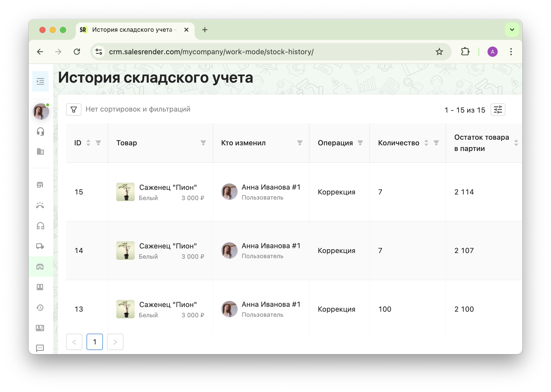Click quantity value 100 in row 13
Image resolution: width=551 pixels, height=392 pixels.
[385, 309]
